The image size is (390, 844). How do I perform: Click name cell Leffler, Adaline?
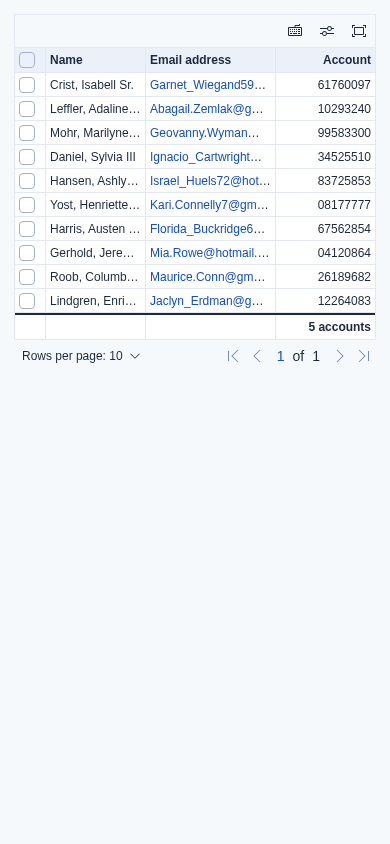(x=95, y=109)
